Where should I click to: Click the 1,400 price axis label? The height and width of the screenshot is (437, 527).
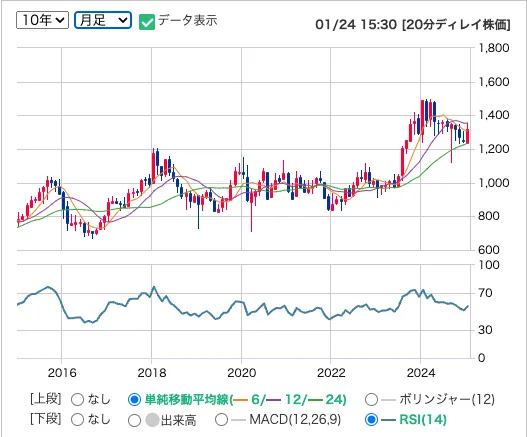click(x=493, y=115)
